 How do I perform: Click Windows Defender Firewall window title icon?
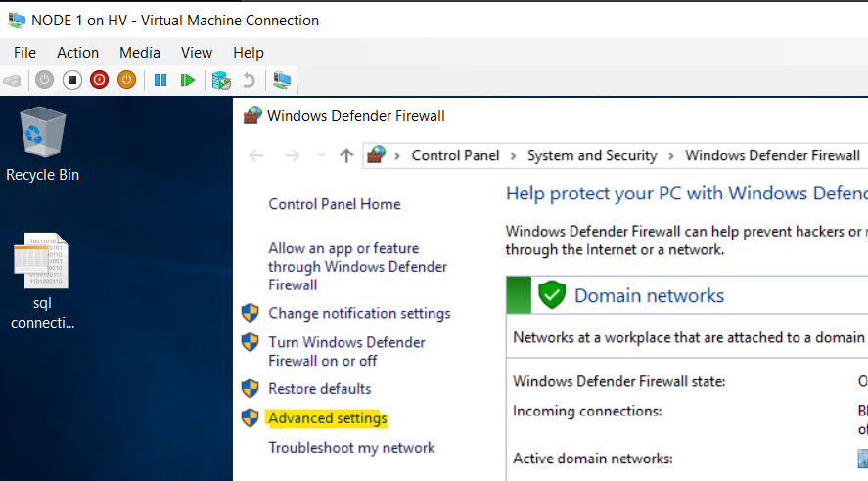click(252, 115)
